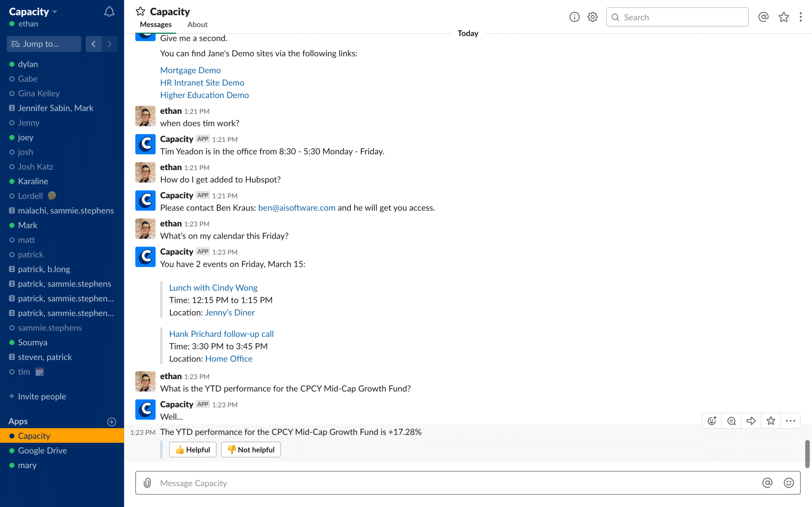Click the Helpful button
Screen dimensions: 812x507
point(193,450)
